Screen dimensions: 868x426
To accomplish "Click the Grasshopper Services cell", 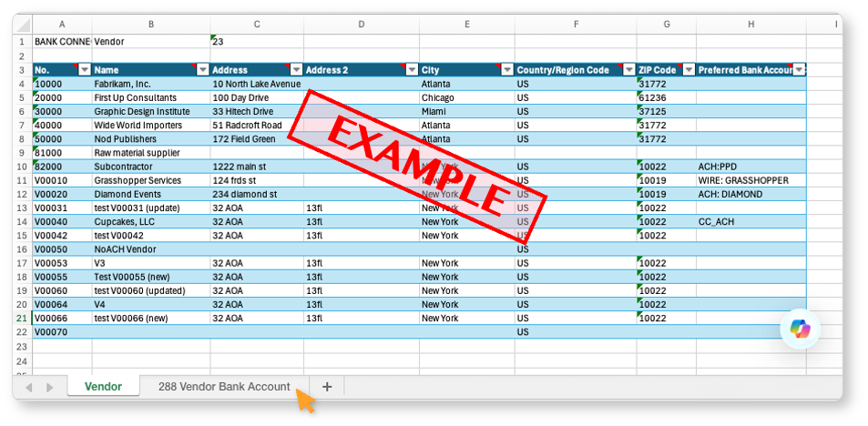I will click(x=151, y=180).
